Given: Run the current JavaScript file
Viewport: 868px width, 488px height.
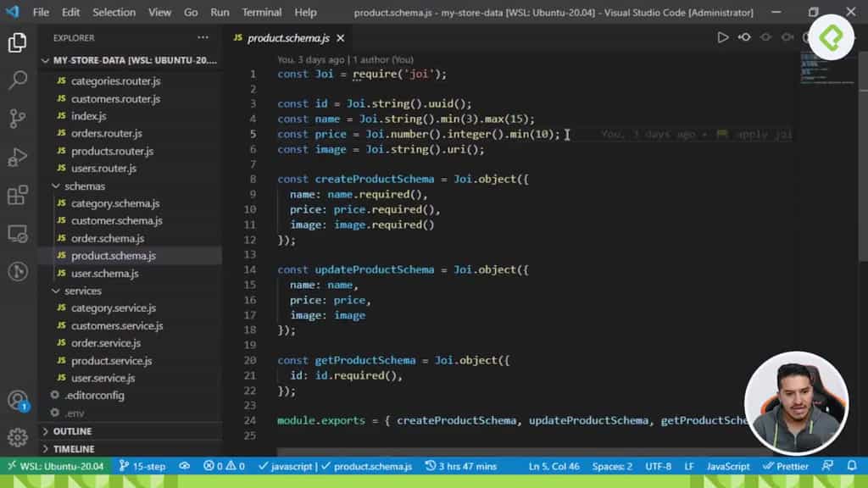Looking at the screenshot, I should pos(723,37).
